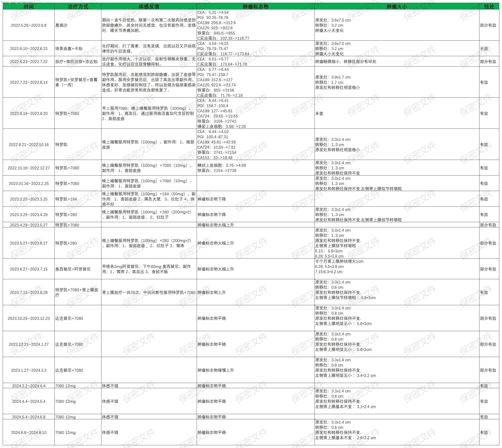Select the 放疗+依托泊苷+奈达铂 cell
The image size is (502, 448).
click(x=78, y=62)
